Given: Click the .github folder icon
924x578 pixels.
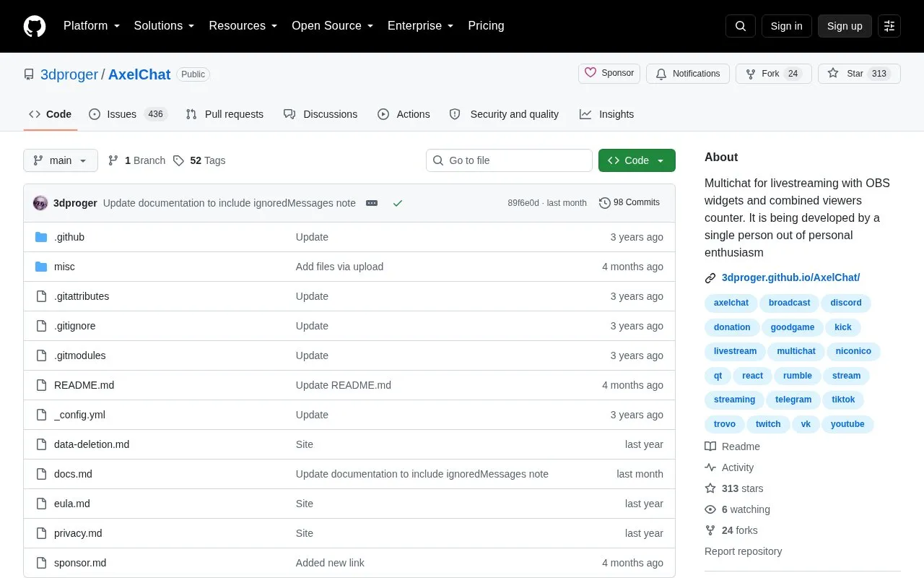Looking at the screenshot, I should (x=41, y=237).
